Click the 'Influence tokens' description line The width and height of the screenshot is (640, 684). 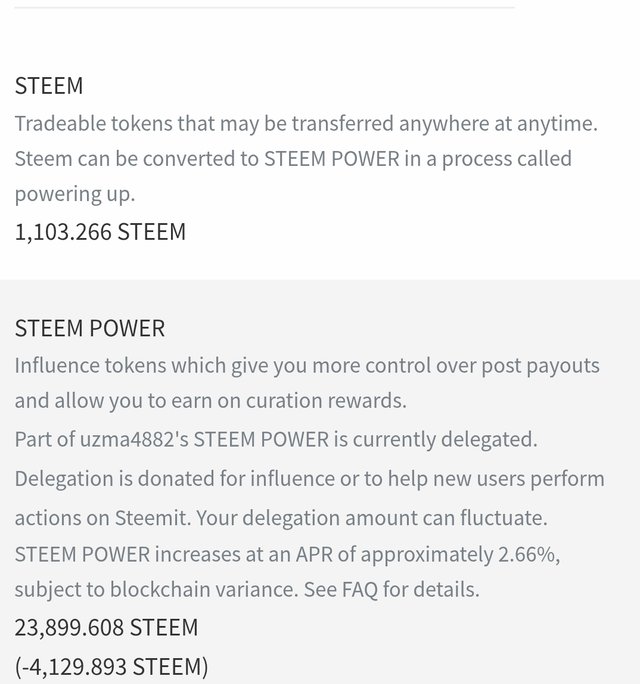pos(307,365)
